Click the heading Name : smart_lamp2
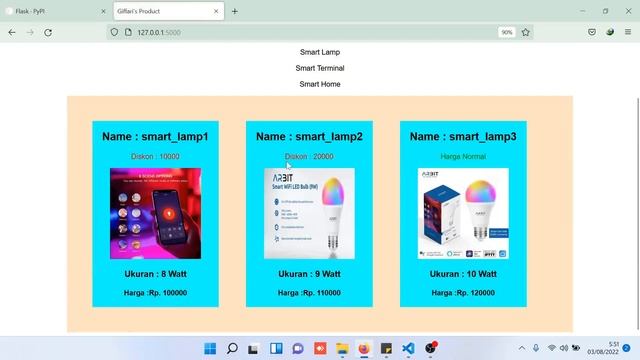640x360 pixels. click(309, 137)
